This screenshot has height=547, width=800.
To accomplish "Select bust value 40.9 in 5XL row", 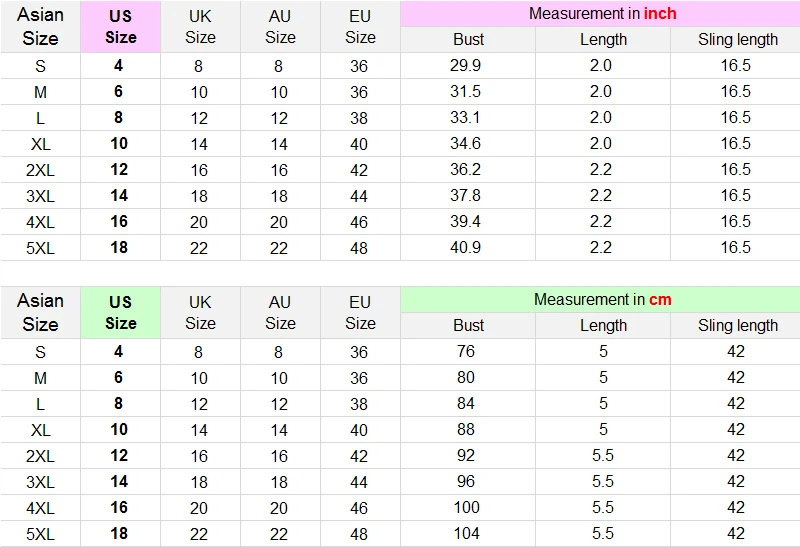I will pos(465,247).
